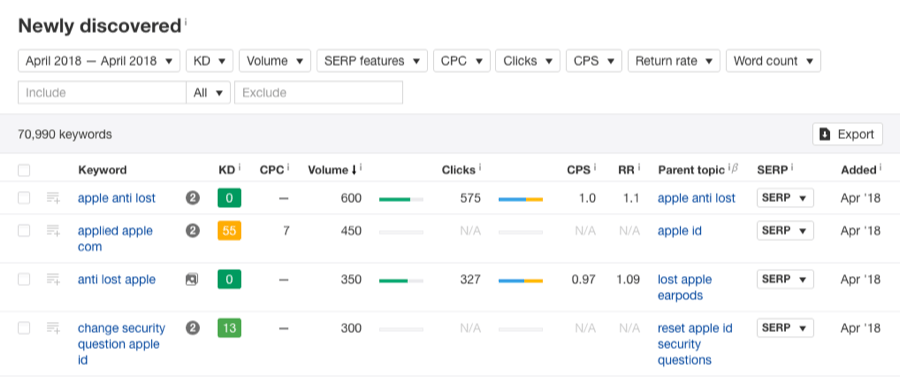900x377 pixels.
Task: Click the green KD 13 badge
Action: pyautogui.click(x=229, y=328)
